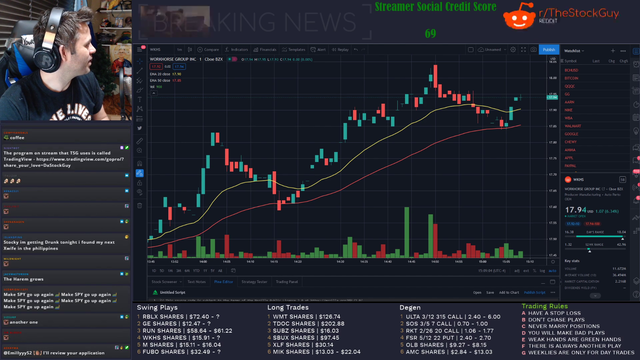
Task: Toggle stay in drawing mode (highlighted icon)
Action: (140, 173)
